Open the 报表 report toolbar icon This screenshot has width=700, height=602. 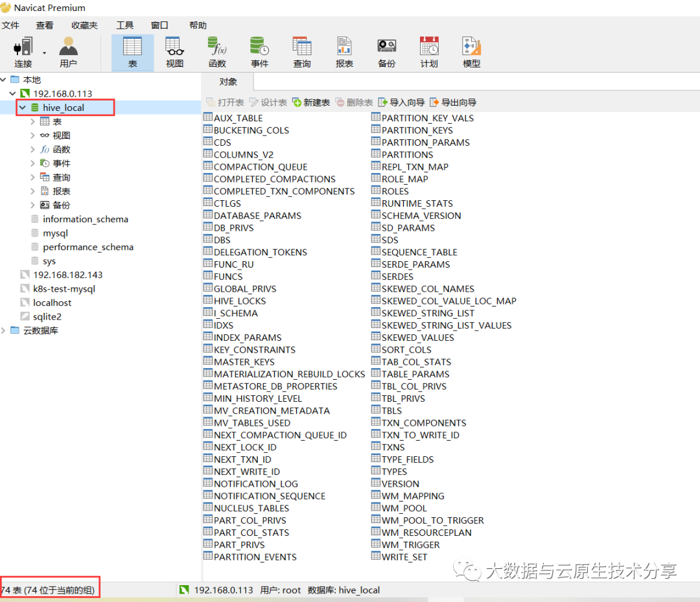(344, 52)
